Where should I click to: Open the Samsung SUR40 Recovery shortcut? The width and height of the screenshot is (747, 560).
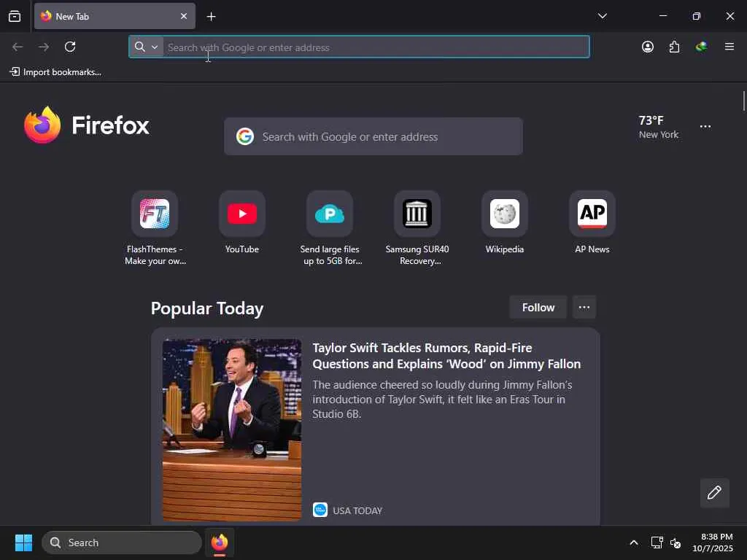(x=417, y=214)
